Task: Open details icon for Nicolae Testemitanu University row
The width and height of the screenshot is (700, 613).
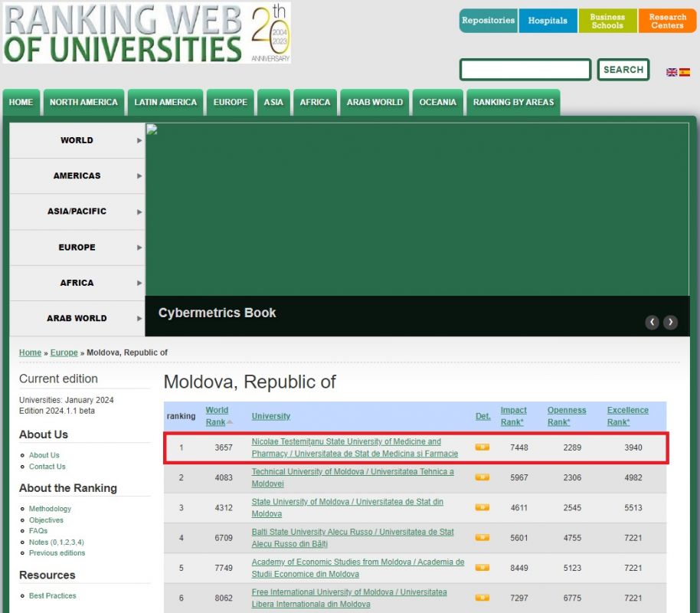Action: click(482, 447)
